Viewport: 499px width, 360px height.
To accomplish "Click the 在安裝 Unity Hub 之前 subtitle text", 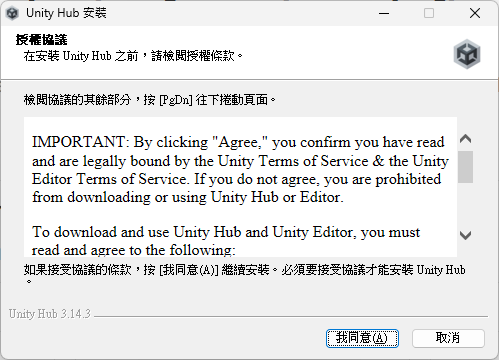I will click(x=133, y=56).
